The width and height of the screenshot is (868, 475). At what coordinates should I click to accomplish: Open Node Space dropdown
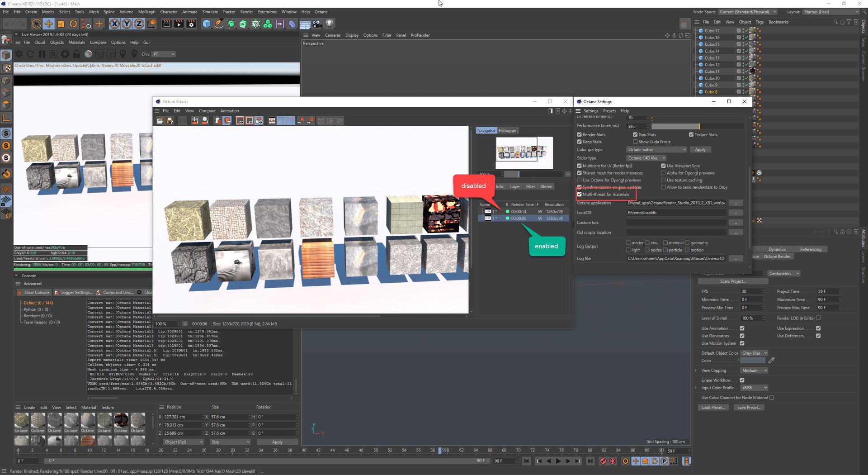pyautogui.click(x=748, y=12)
